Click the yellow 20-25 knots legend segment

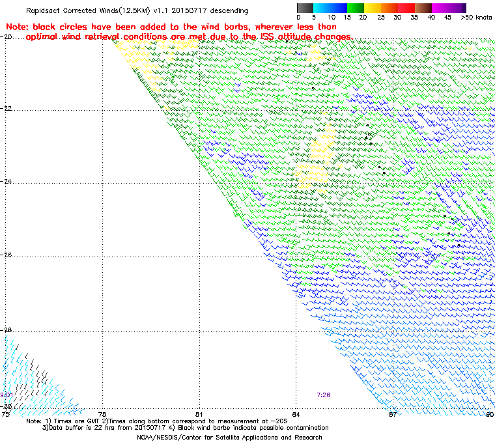[373, 8]
